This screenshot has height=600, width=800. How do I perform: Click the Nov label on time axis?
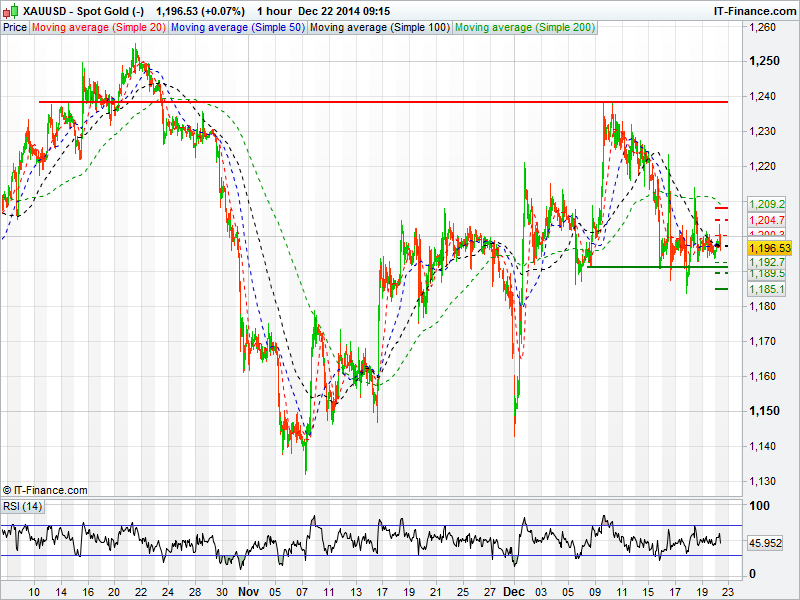point(250,591)
